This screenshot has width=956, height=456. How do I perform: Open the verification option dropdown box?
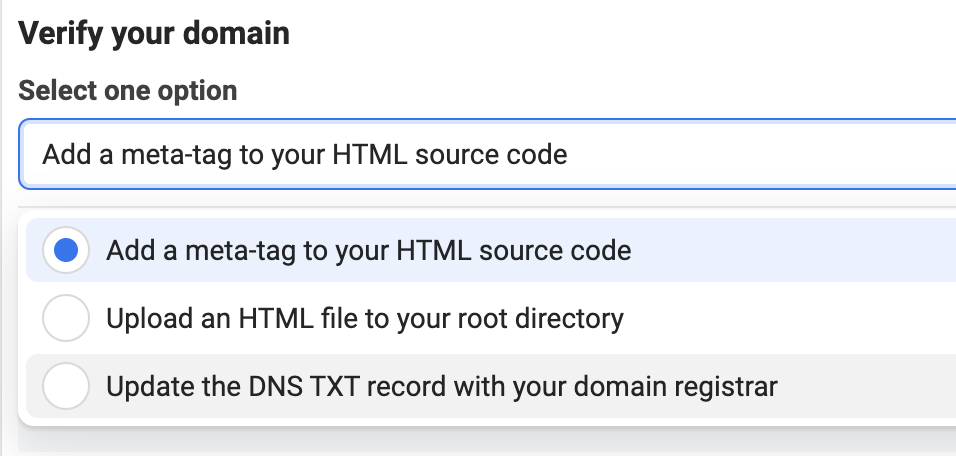click(x=488, y=155)
